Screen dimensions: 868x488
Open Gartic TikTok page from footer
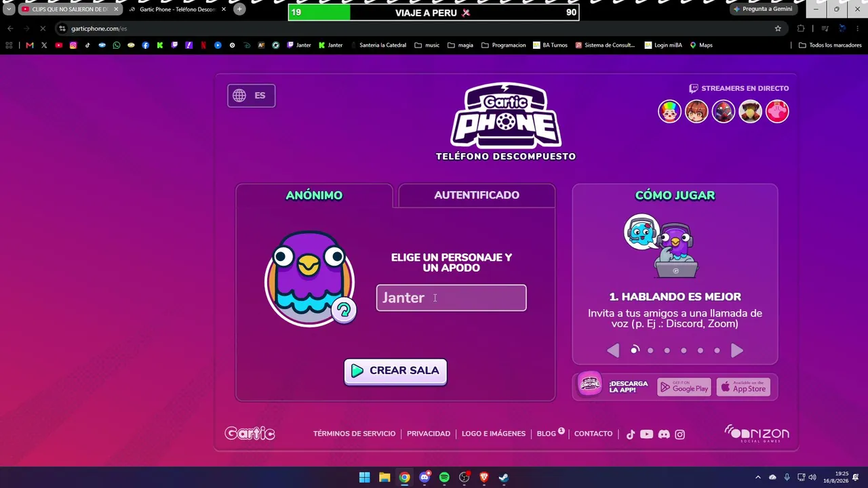tap(631, 434)
